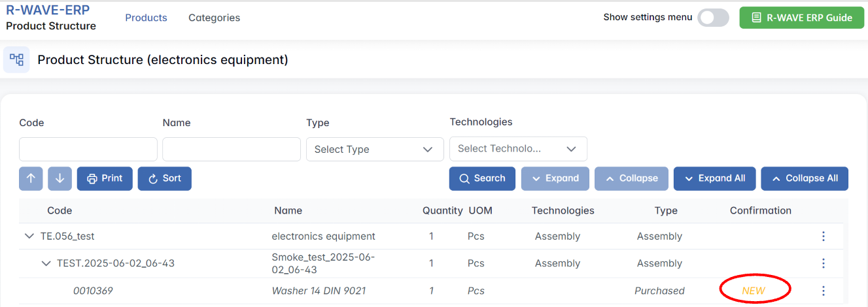Collapse the TE.056_test tree node

pos(29,236)
